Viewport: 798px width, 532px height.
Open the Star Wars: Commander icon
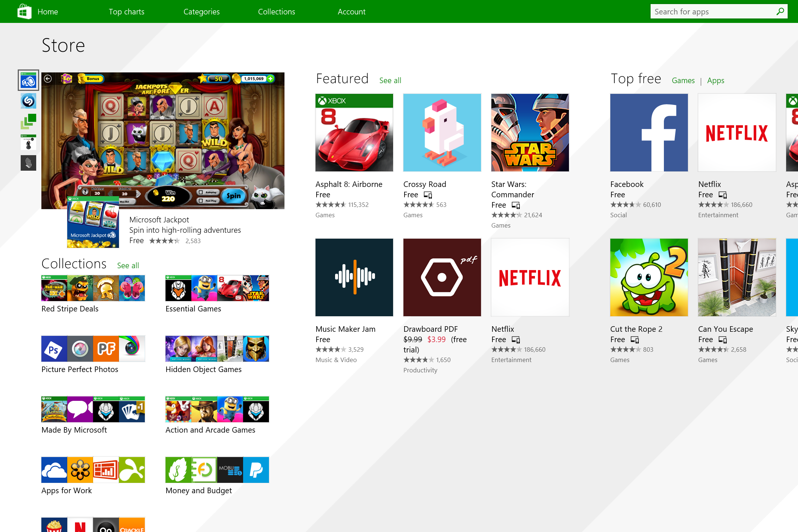click(x=530, y=133)
